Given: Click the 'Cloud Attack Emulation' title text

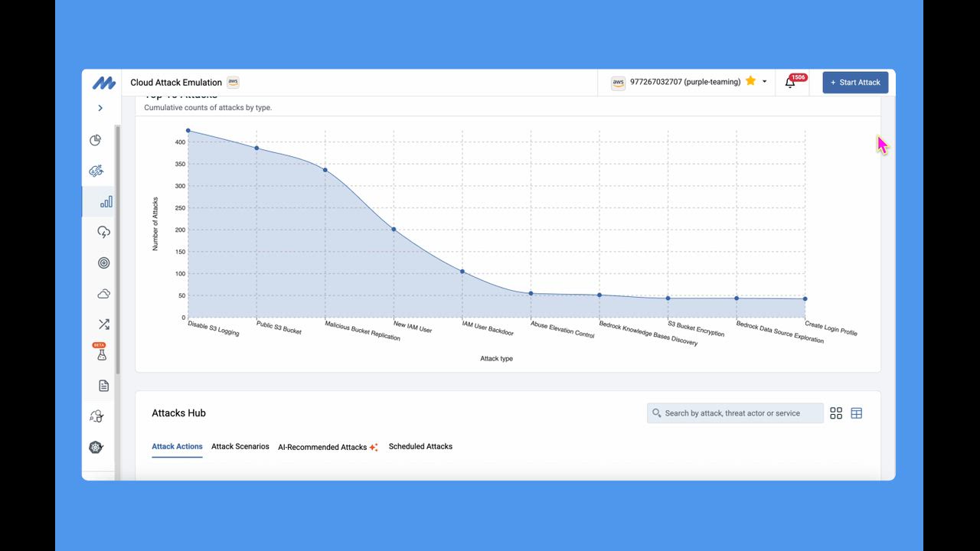Looking at the screenshot, I should (176, 83).
